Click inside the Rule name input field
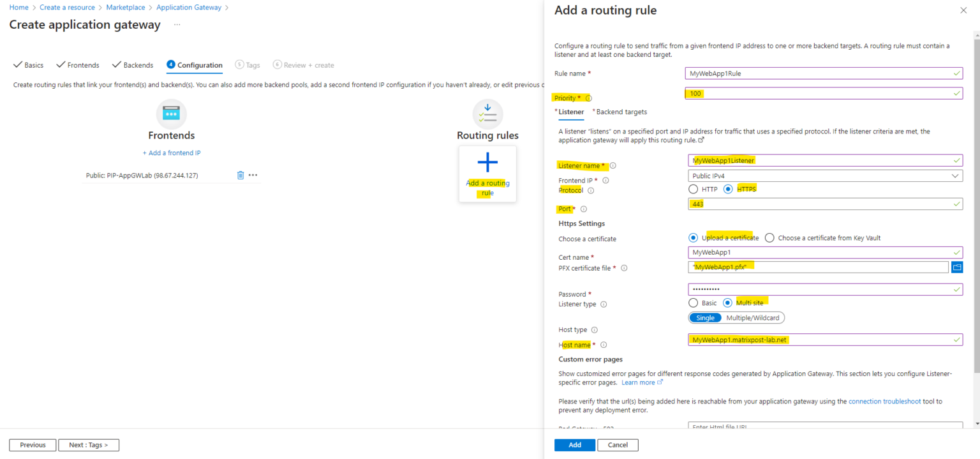 pos(824,73)
